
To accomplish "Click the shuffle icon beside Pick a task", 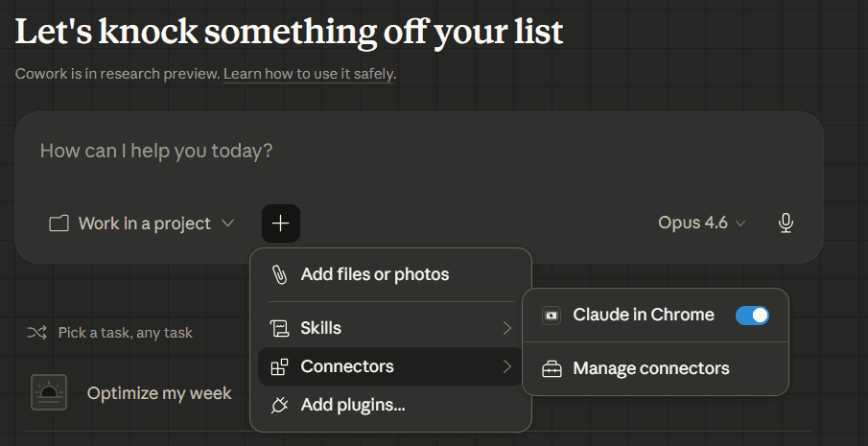I will click(x=36, y=333).
